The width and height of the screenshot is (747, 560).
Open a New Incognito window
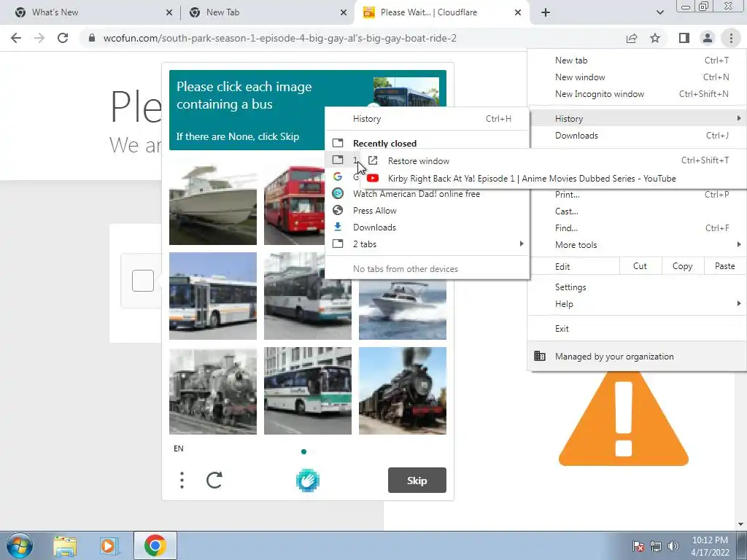point(637,94)
